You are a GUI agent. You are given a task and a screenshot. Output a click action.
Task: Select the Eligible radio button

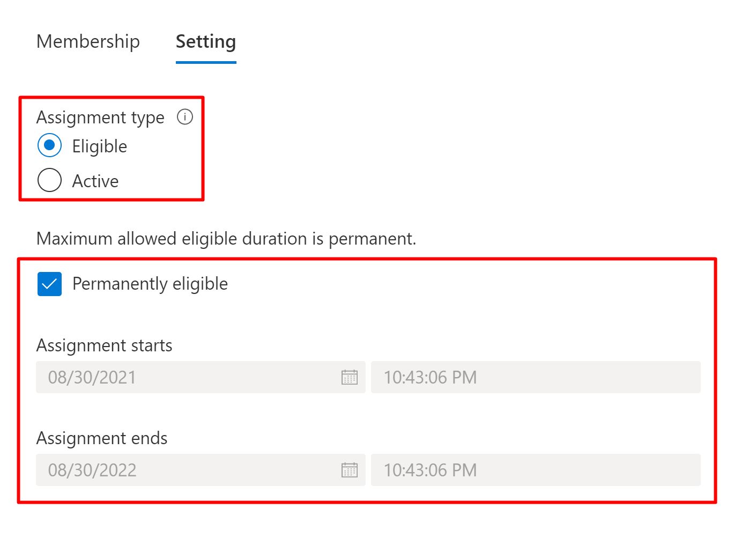49,146
